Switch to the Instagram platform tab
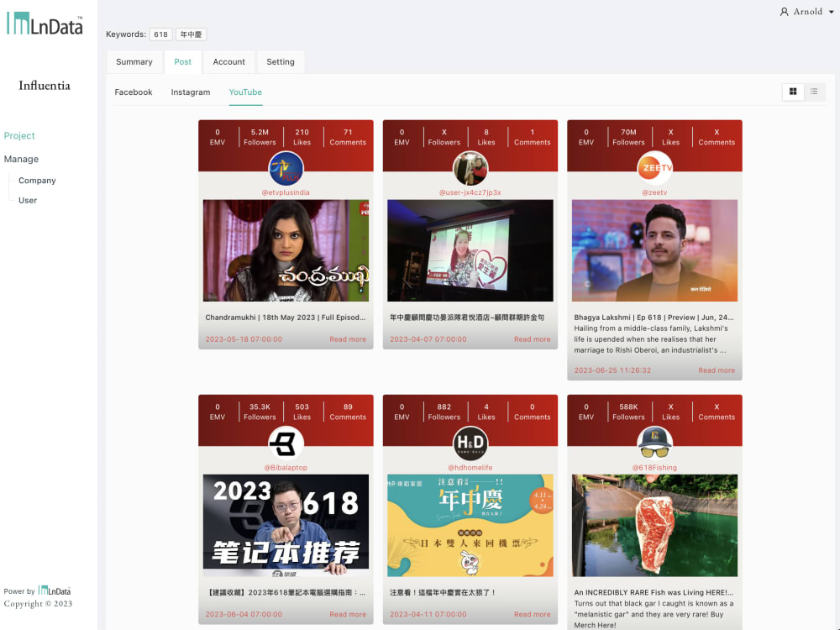Screen dimensions: 840x630 click(190, 92)
